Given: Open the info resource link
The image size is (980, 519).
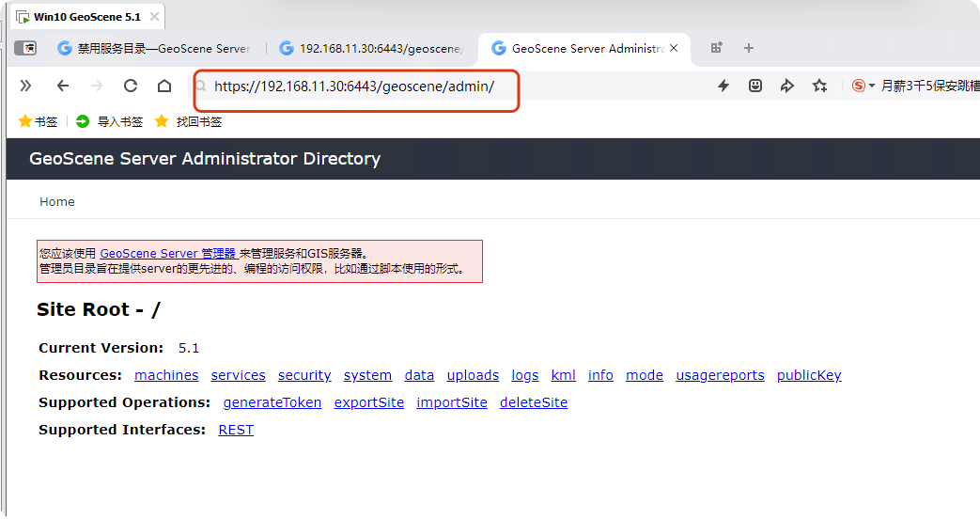Looking at the screenshot, I should click(x=600, y=375).
